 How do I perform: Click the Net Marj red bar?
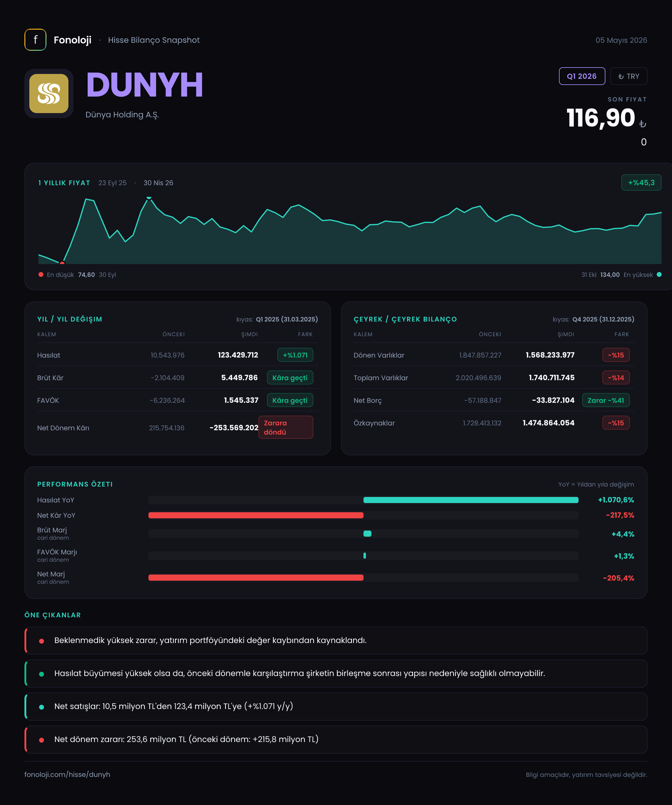pos(256,578)
